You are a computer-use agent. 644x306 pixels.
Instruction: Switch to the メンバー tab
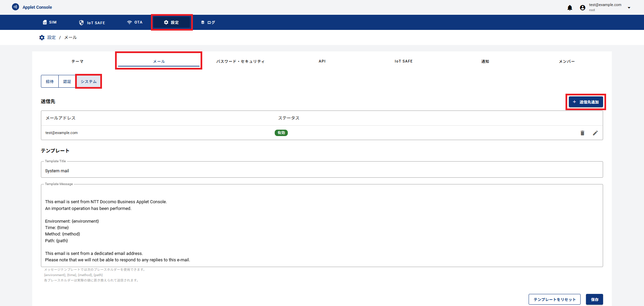tap(567, 61)
